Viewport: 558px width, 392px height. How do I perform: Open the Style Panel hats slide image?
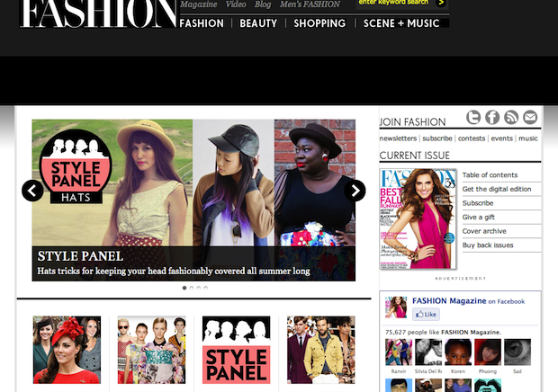(193, 200)
